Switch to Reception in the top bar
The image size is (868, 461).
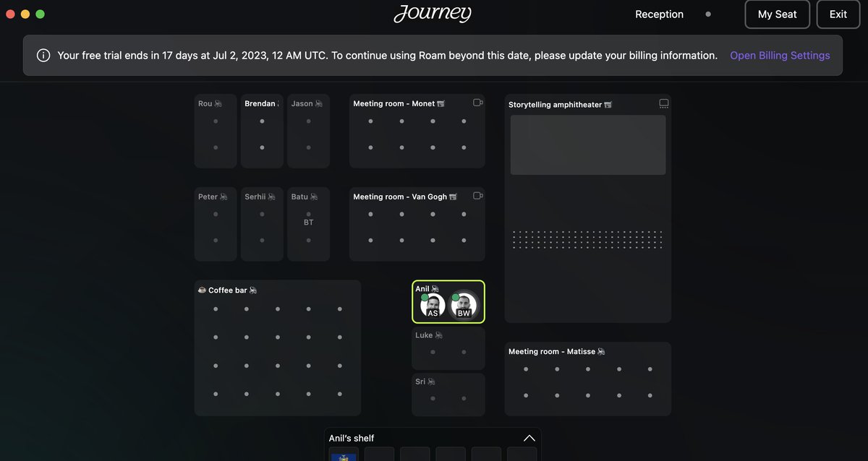tap(659, 14)
